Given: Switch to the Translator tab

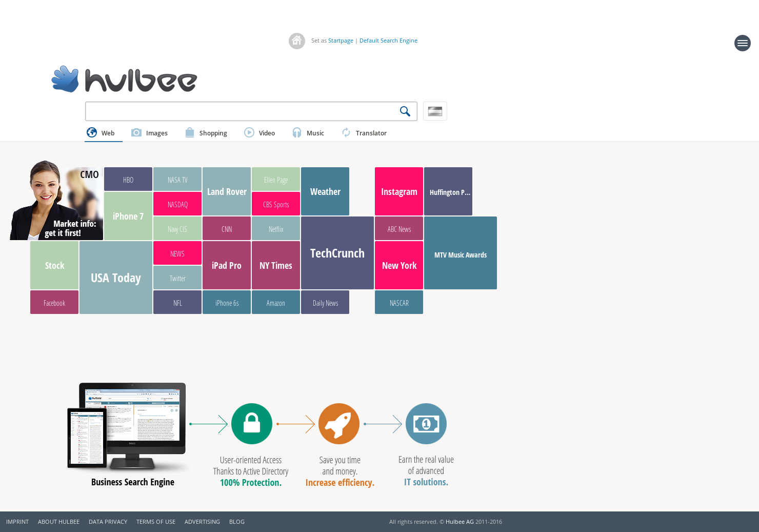Looking at the screenshot, I should [364, 133].
